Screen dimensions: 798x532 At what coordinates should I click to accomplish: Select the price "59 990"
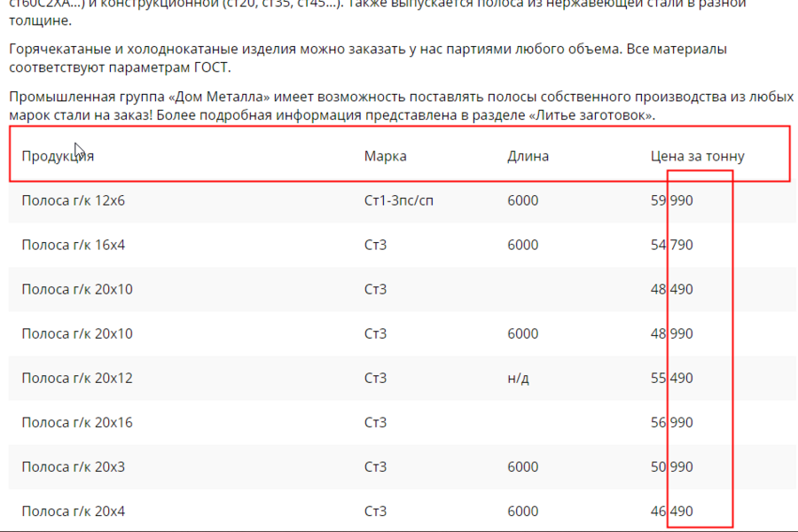(x=672, y=200)
